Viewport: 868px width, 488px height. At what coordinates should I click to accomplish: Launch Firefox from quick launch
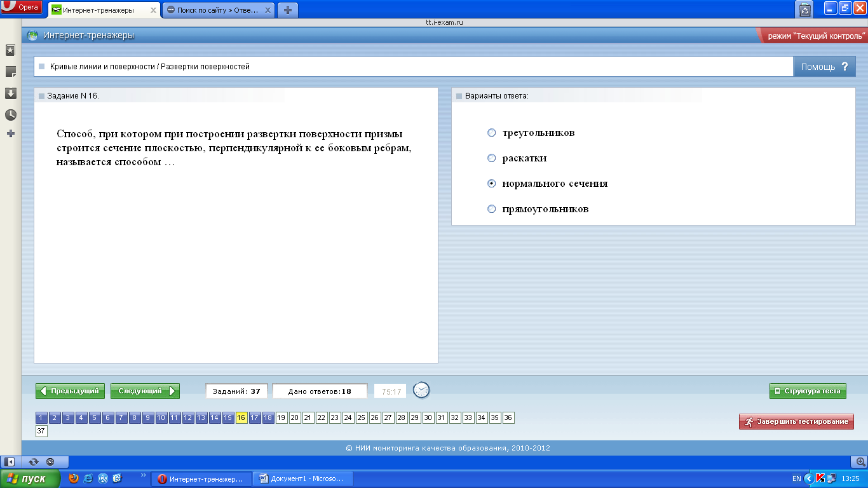click(x=74, y=478)
